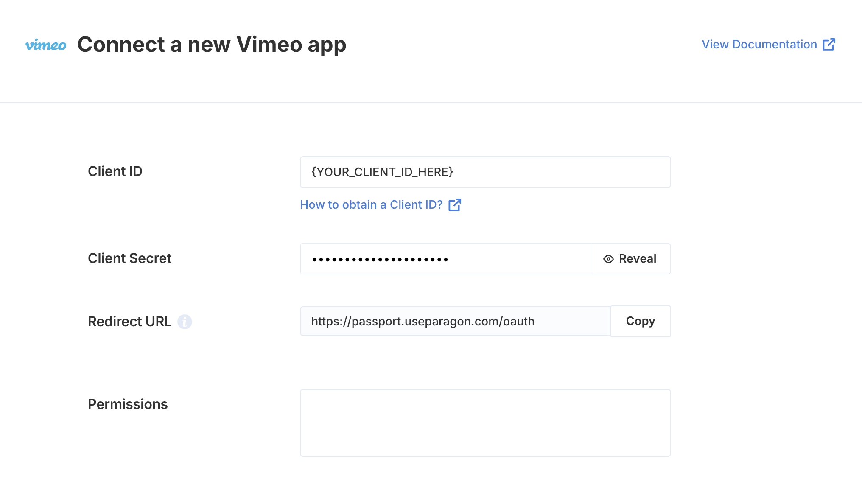Image resolution: width=862 pixels, height=504 pixels.
Task: Reveal the Client Secret value
Action: coord(630,259)
